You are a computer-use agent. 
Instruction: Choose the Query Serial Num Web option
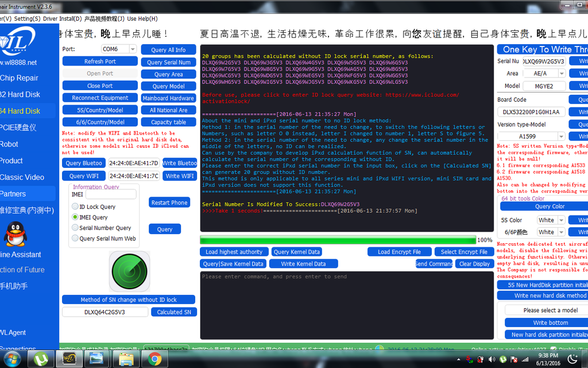pos(75,239)
